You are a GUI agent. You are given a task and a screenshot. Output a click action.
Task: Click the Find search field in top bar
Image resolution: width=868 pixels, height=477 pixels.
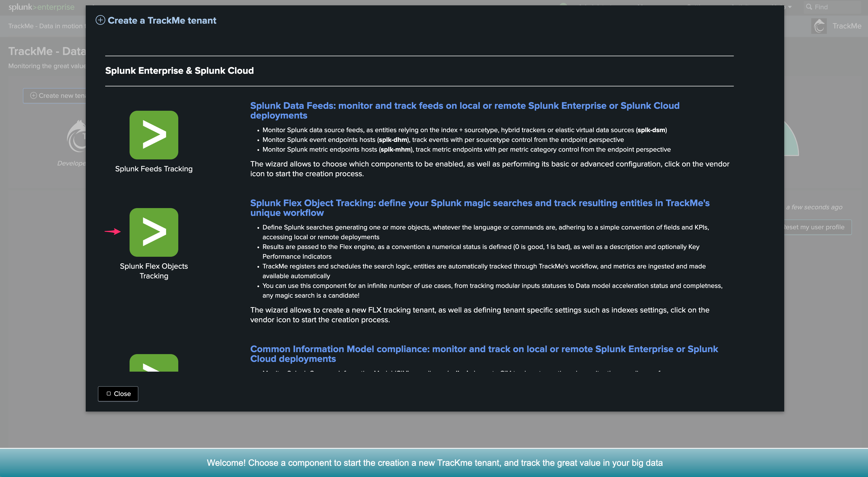(832, 7)
